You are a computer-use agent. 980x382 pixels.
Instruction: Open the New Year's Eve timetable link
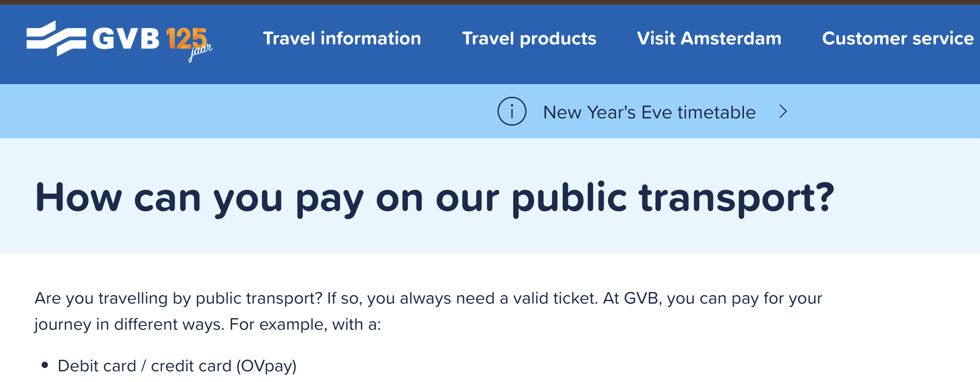pyautogui.click(x=649, y=112)
